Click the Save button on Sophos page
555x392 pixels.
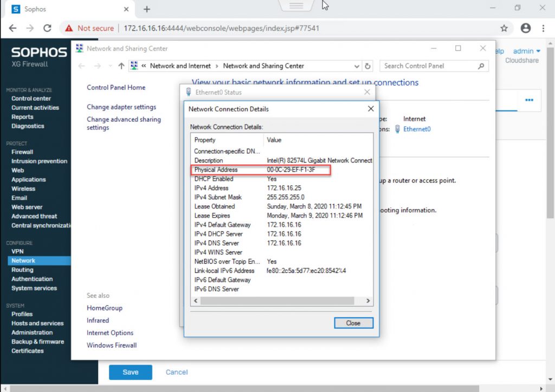(x=130, y=372)
